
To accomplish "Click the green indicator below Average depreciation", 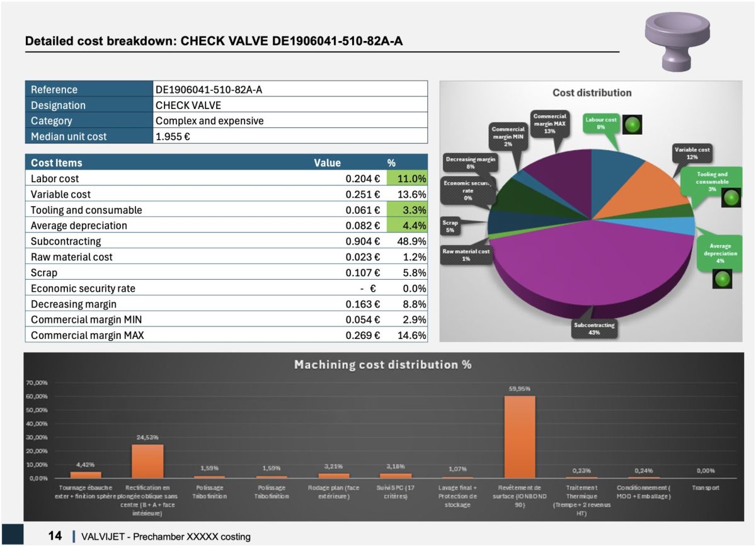I will click(722, 279).
